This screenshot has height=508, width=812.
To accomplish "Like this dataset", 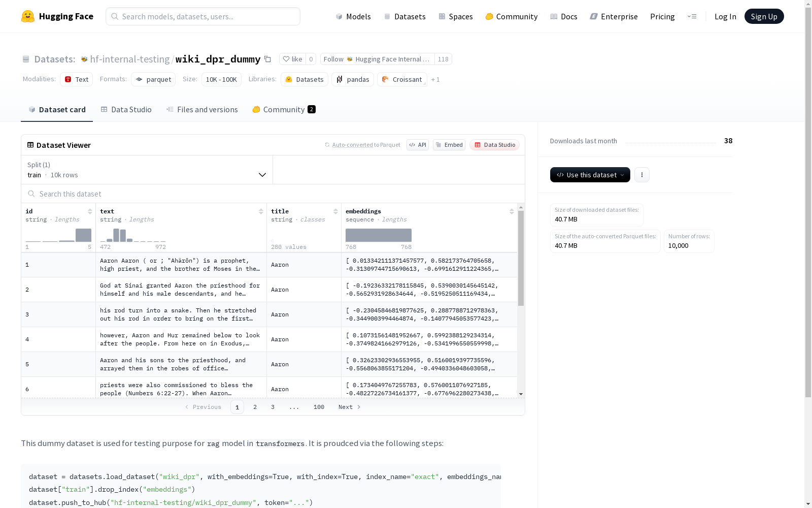I will (292, 59).
